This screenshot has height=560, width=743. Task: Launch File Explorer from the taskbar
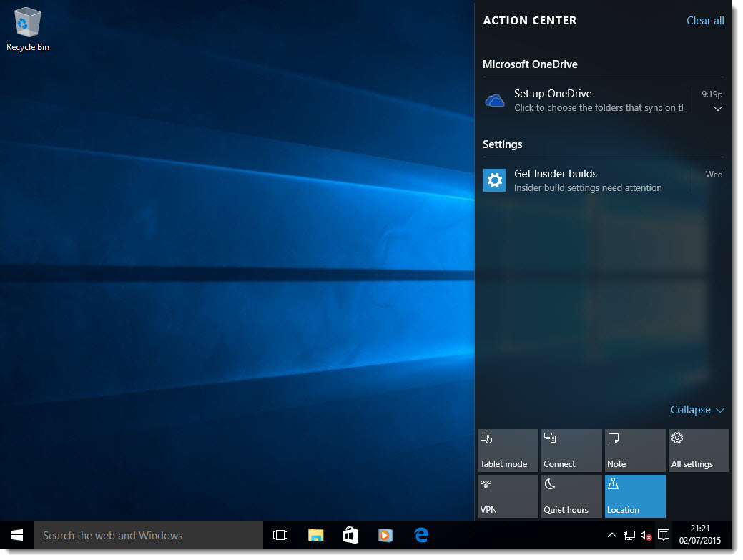(315, 534)
